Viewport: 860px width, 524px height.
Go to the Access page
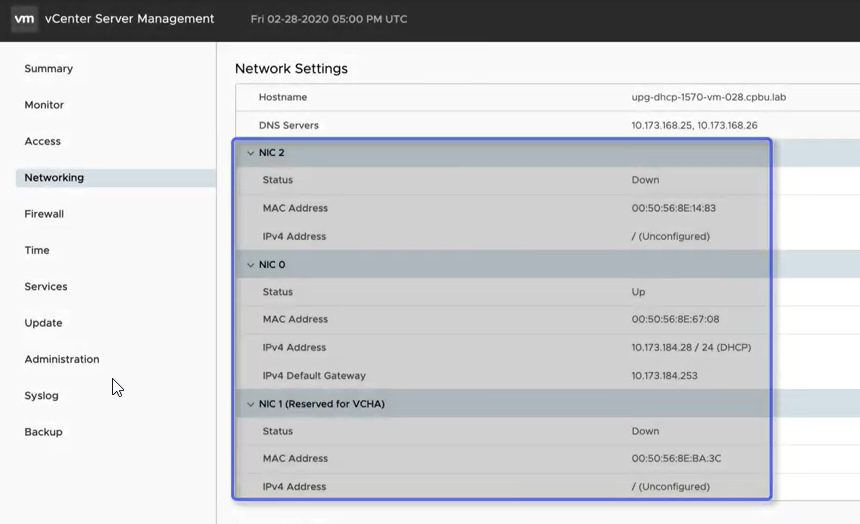click(x=42, y=141)
